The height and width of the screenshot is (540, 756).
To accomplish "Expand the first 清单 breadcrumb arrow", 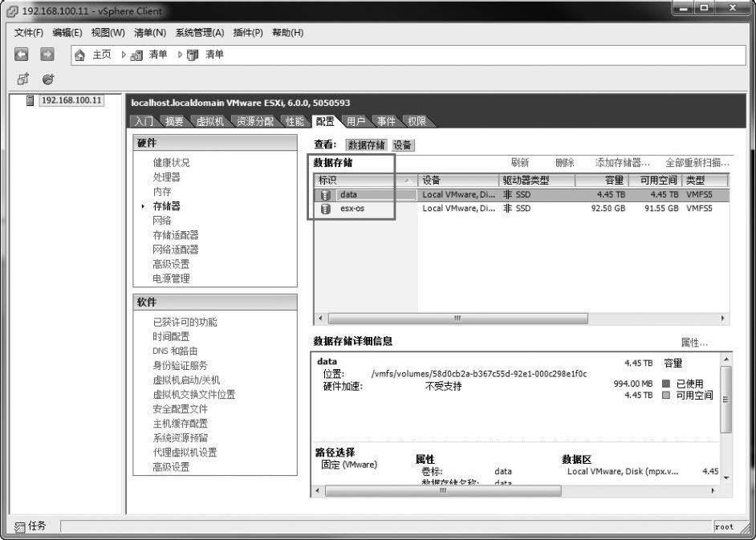I will point(124,55).
